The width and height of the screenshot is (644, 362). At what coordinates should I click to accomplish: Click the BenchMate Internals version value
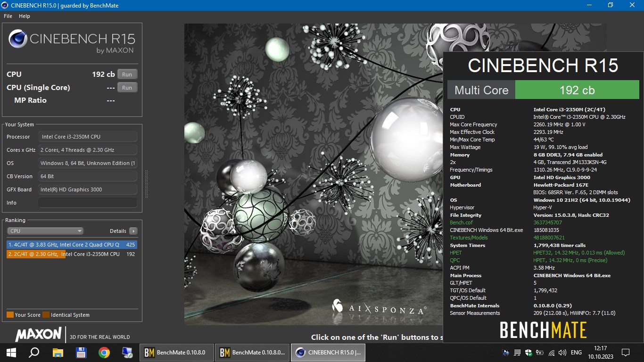(x=553, y=305)
